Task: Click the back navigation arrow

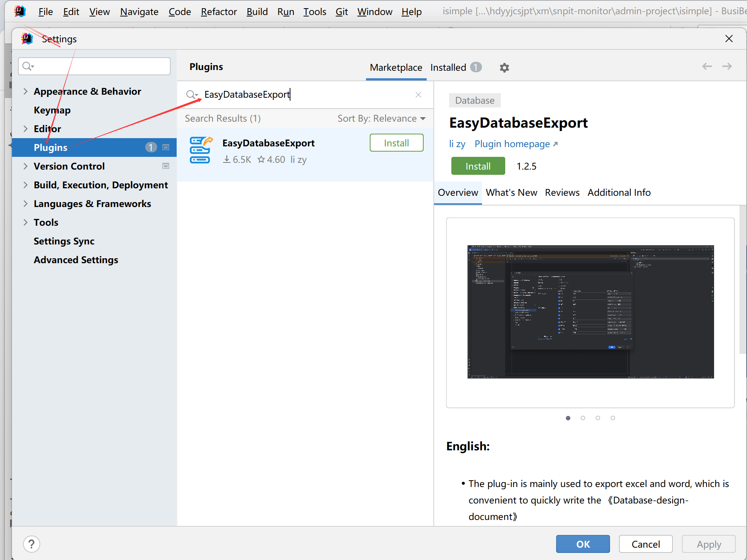Action: pyautogui.click(x=707, y=67)
